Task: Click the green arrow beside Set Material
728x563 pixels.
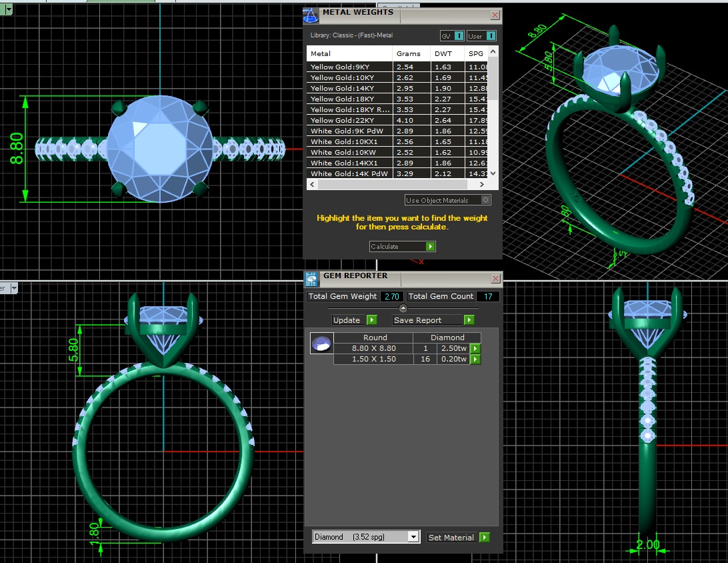Action: click(x=484, y=538)
